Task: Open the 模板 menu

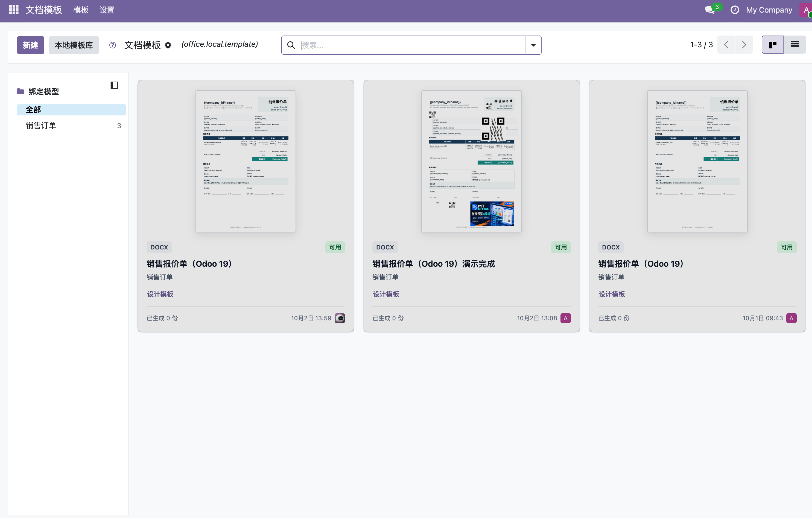Action: click(x=81, y=10)
